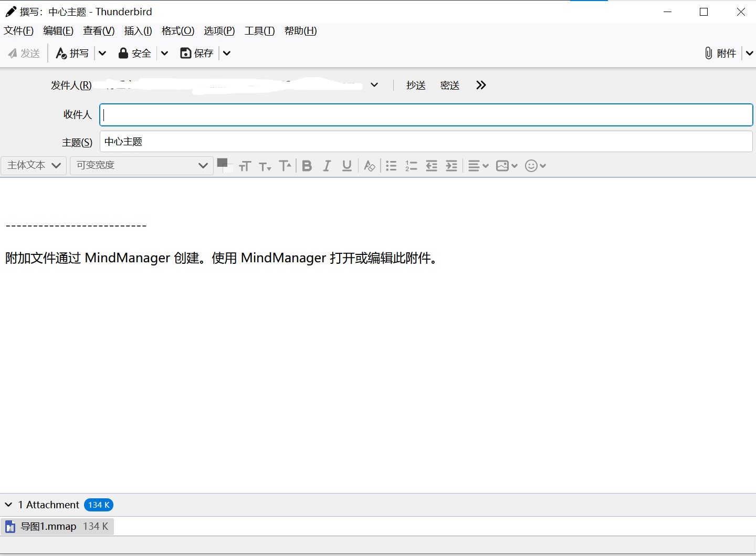This screenshot has width=756, height=556.
Task: Focus the recipient (收件人) input field
Action: 426,115
